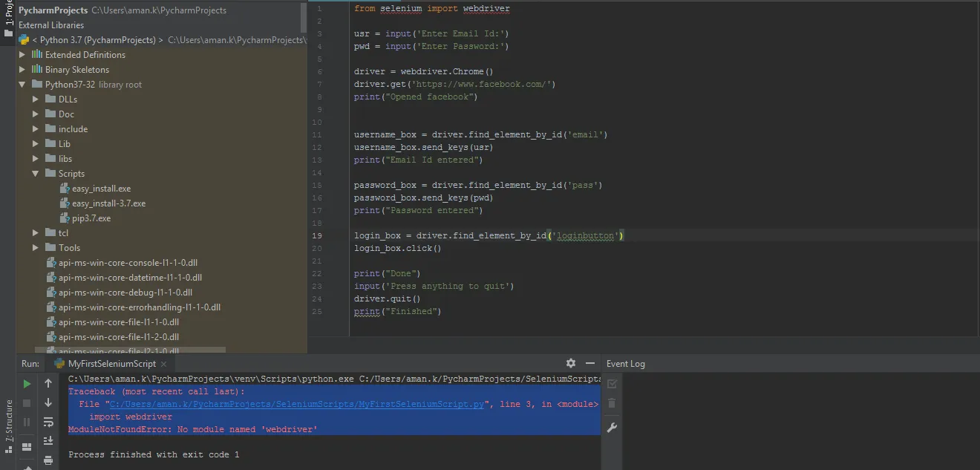The image size is (980, 470).
Task: Click the Scripts folder icon
Action: (x=50, y=174)
